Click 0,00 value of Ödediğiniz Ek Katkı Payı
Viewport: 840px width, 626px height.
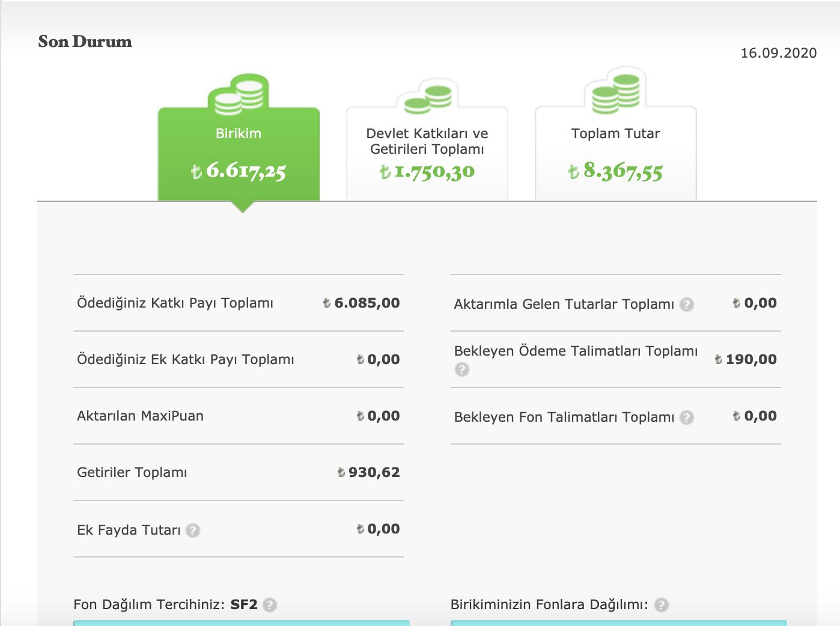pos(378,359)
